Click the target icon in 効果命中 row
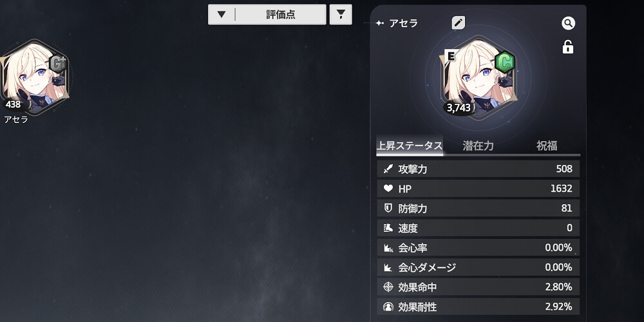 (388, 287)
